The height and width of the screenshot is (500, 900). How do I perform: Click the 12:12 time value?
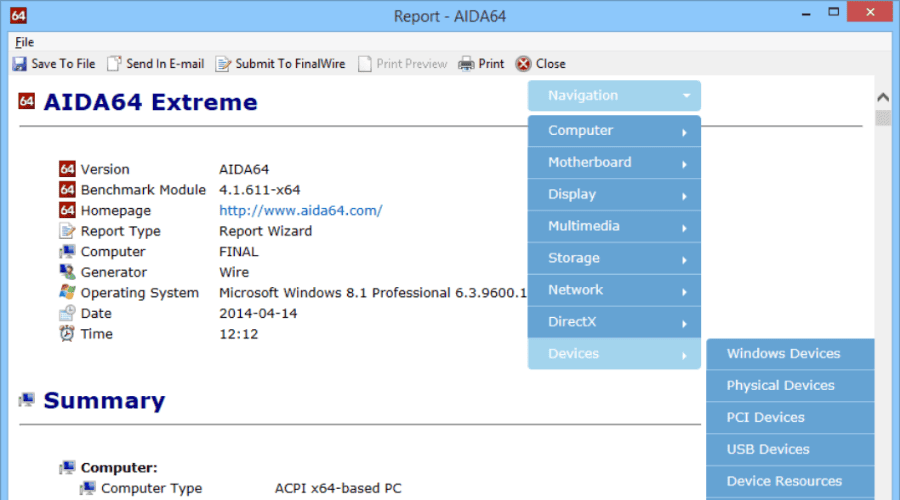239,334
